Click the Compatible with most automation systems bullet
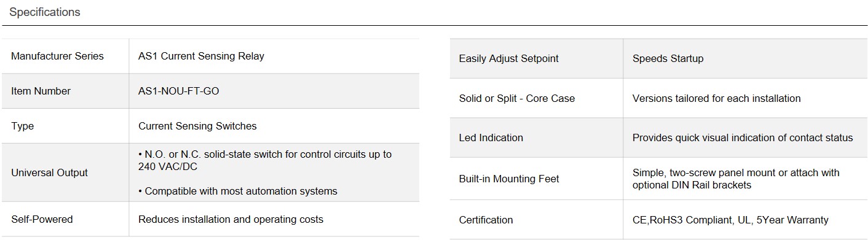The image size is (868, 240). click(x=237, y=191)
